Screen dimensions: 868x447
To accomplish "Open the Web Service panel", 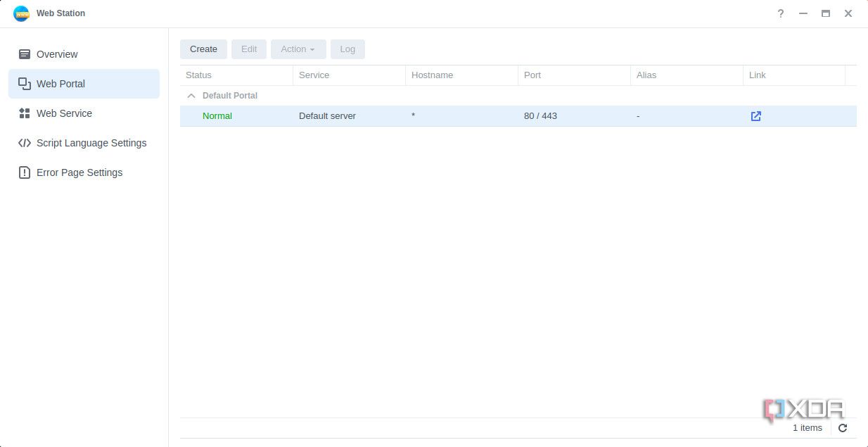I will tap(65, 113).
